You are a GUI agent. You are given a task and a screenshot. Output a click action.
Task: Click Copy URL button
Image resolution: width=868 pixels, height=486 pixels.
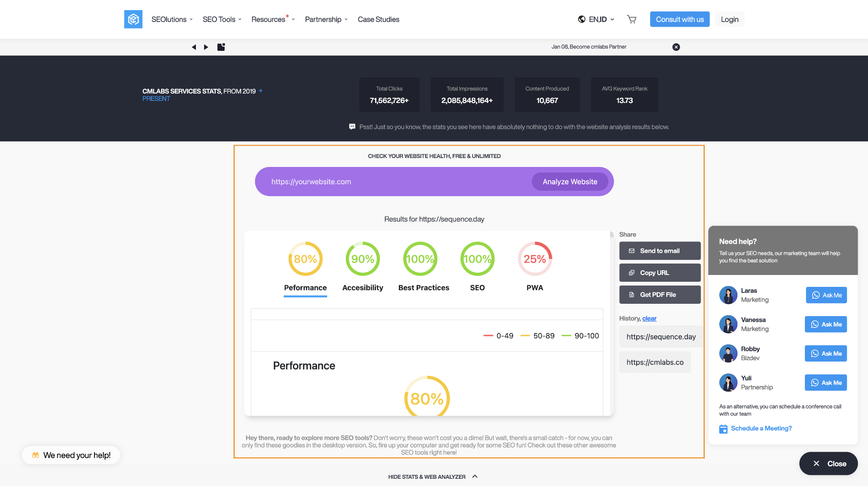[660, 272]
